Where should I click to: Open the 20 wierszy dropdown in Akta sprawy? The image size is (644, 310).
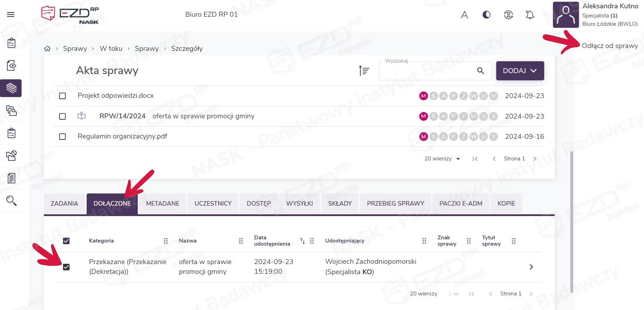tap(442, 159)
